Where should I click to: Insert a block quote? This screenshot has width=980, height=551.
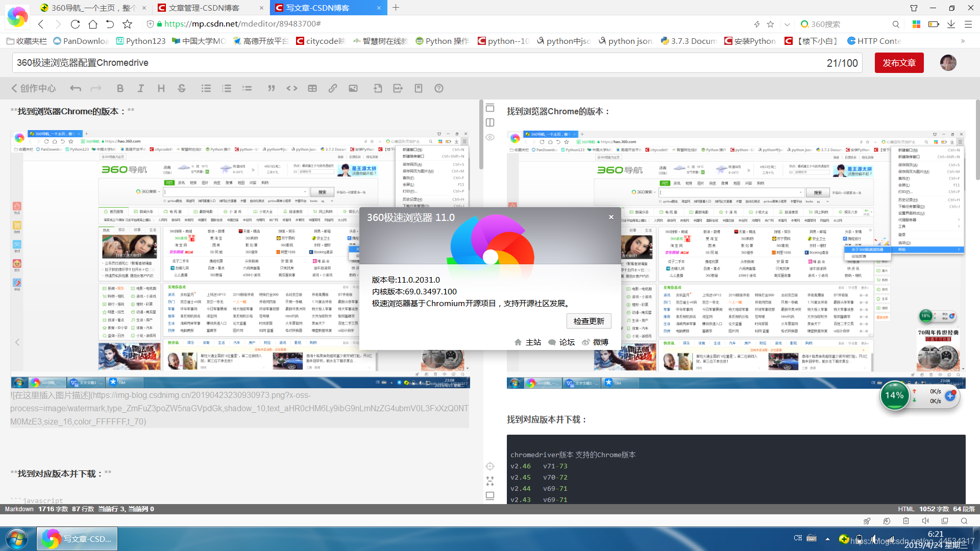click(x=272, y=88)
